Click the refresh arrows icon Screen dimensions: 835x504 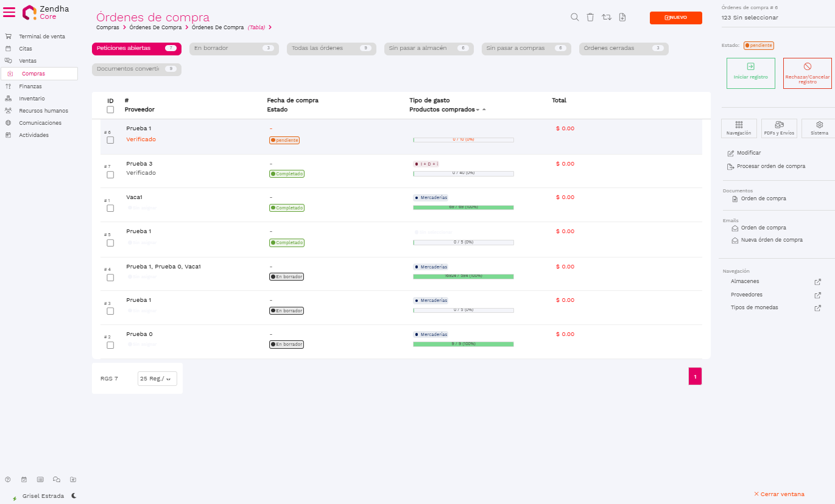[x=606, y=18]
